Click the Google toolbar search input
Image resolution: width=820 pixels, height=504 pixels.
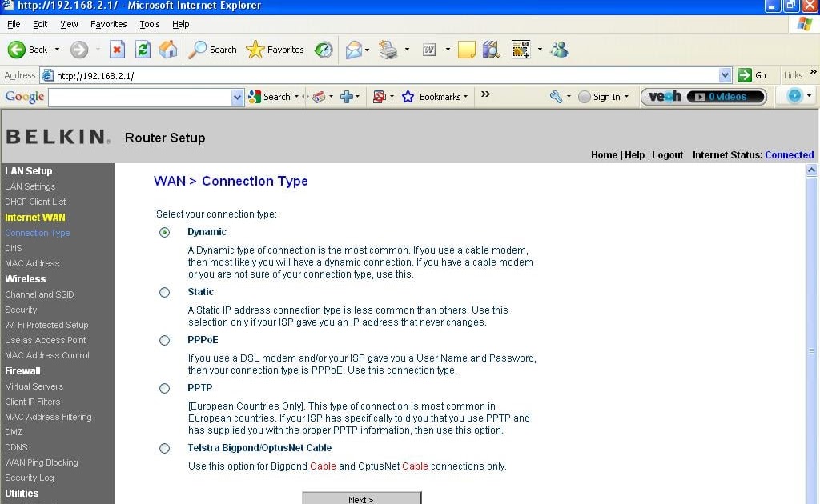140,97
